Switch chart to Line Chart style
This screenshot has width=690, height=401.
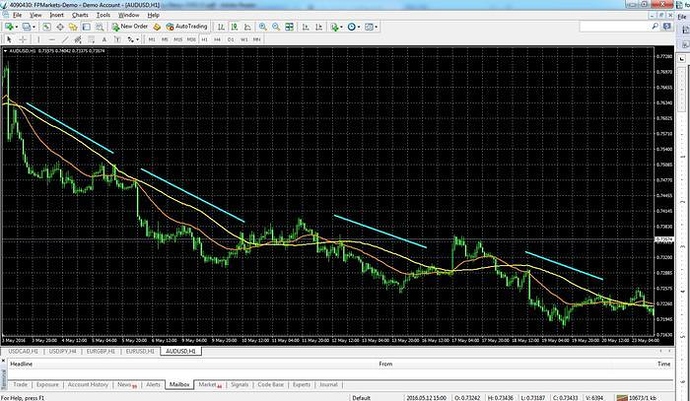pyautogui.click(x=247, y=27)
